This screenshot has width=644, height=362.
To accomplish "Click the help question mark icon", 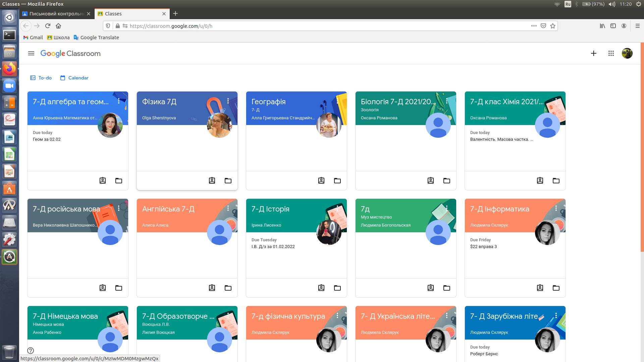I will pyautogui.click(x=31, y=351).
